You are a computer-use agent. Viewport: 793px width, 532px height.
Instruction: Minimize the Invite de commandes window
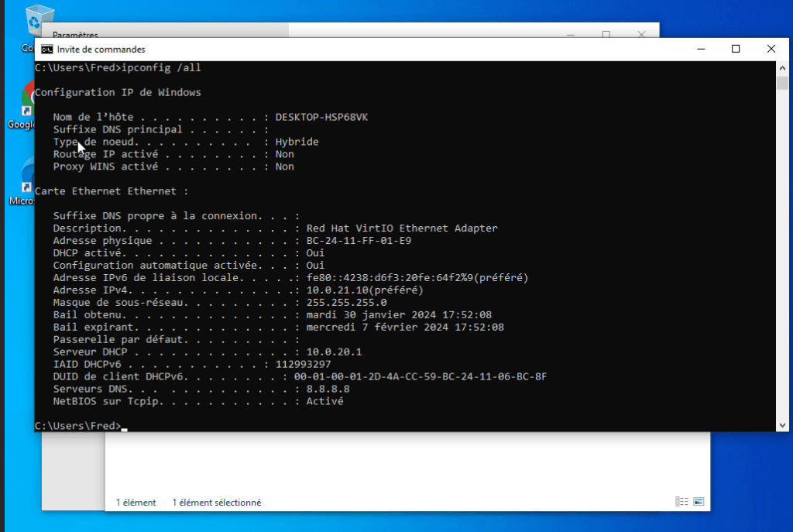coord(700,49)
